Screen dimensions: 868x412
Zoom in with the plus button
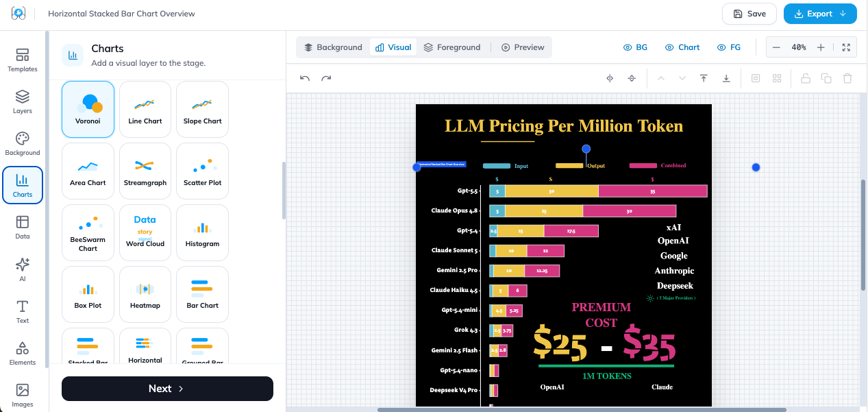point(821,47)
